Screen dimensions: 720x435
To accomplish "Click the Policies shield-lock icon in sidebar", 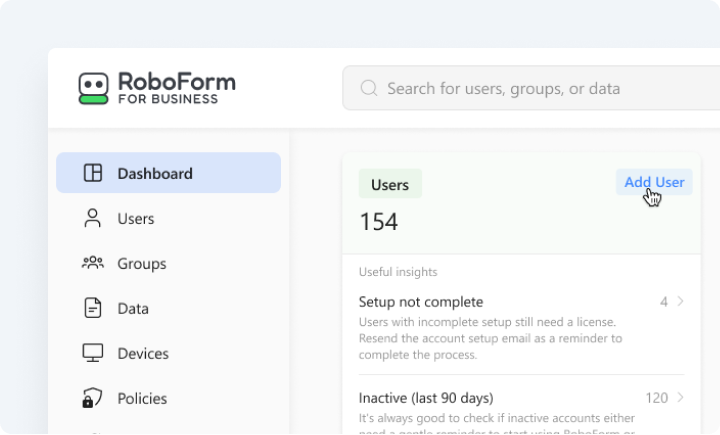I will click(x=92, y=398).
